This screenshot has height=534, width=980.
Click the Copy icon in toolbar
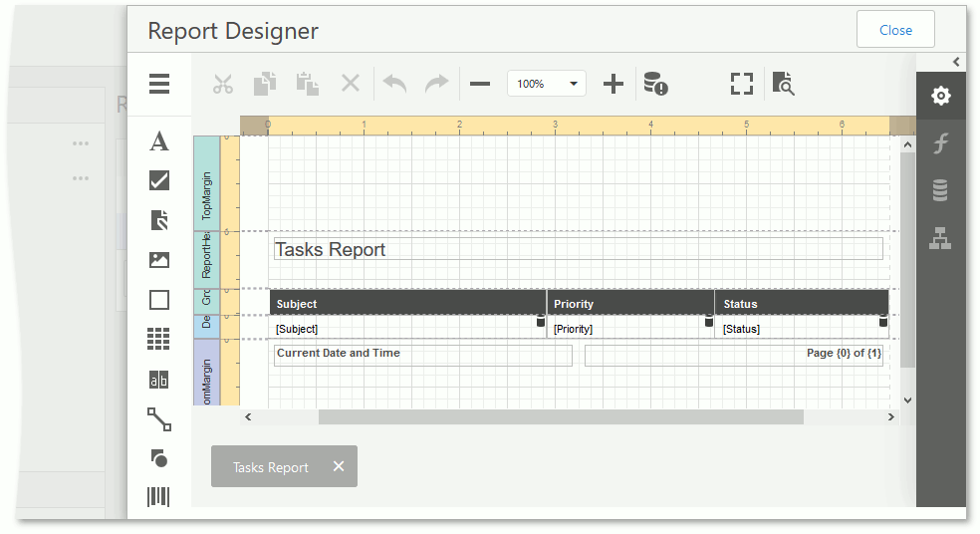(x=265, y=84)
